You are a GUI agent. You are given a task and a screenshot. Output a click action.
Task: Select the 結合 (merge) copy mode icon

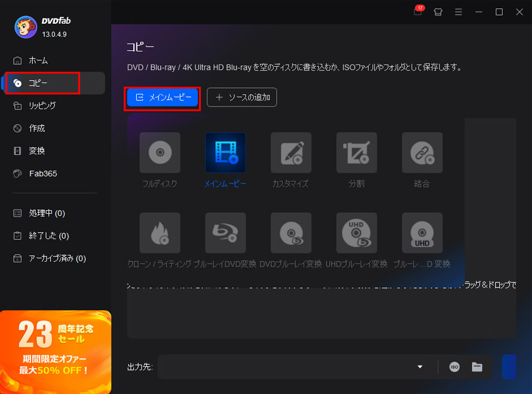(422, 152)
